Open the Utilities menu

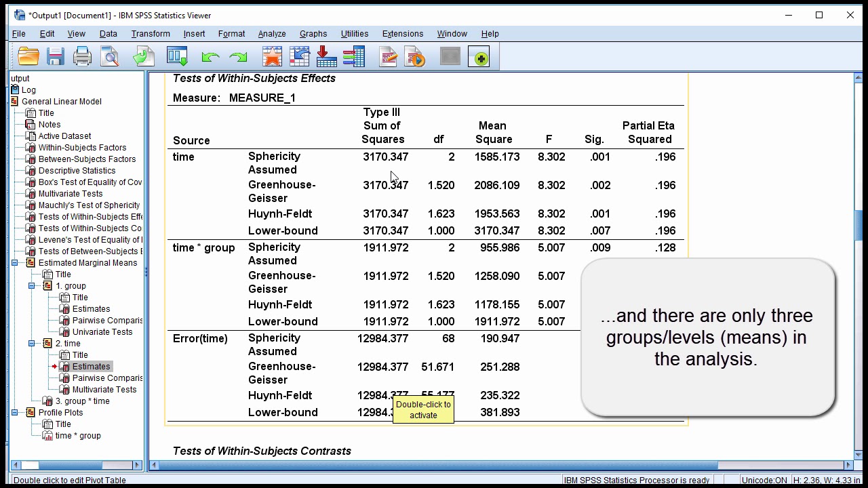tap(355, 33)
